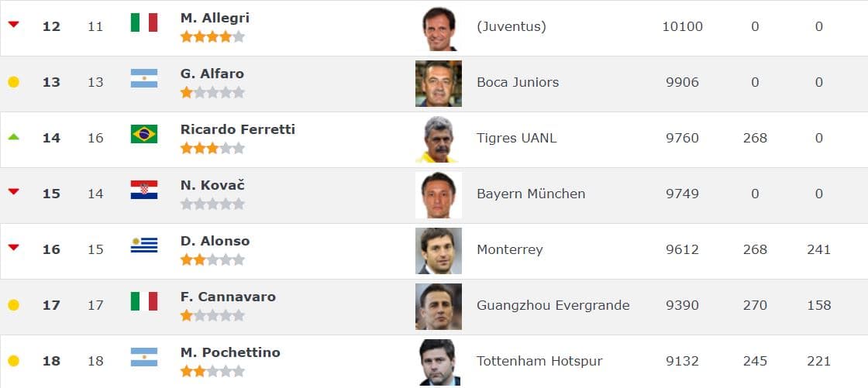Screen dimensions: 868x388
Task: Select the Boca Juniors club name
Action: tap(518, 82)
